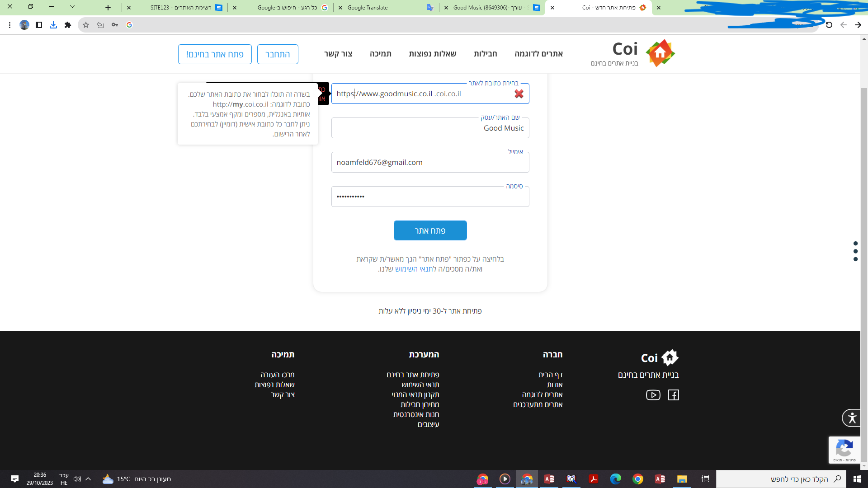Click the Coi home logo in header
This screenshot has width=868, height=488.
660,53
